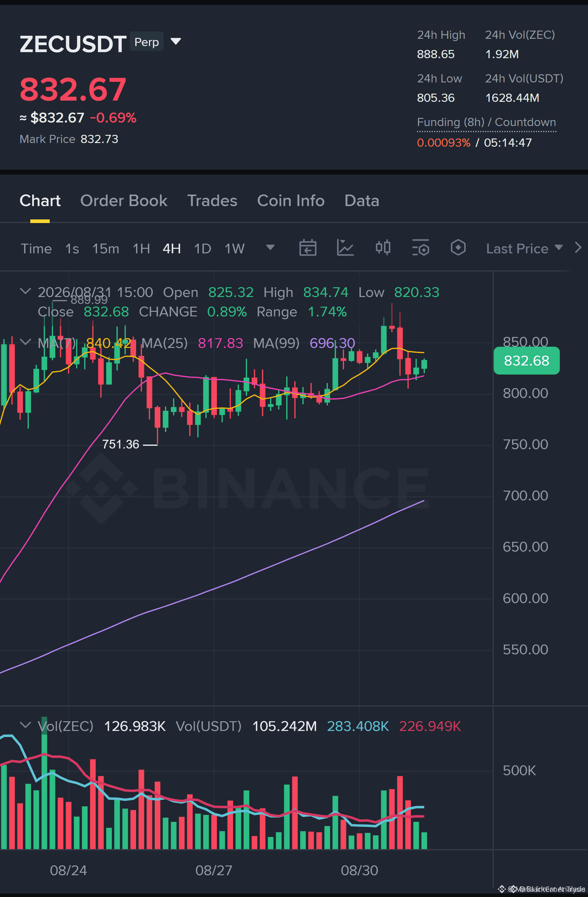Open the candlestick chart style icon
The width and height of the screenshot is (588, 897).
pos(383,248)
